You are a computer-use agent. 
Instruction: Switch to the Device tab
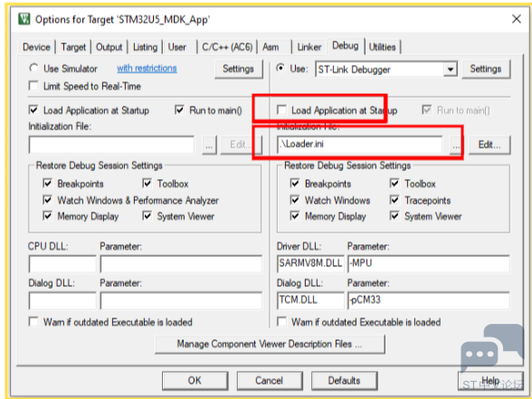(x=36, y=47)
